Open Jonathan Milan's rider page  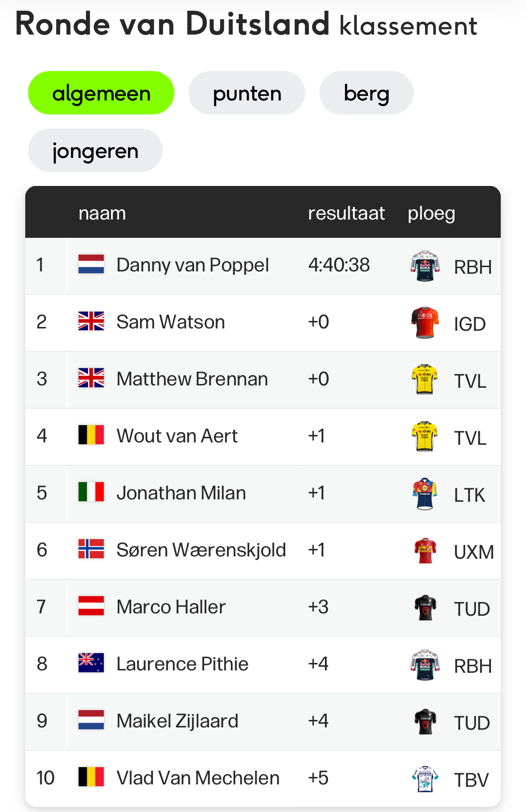(x=181, y=493)
